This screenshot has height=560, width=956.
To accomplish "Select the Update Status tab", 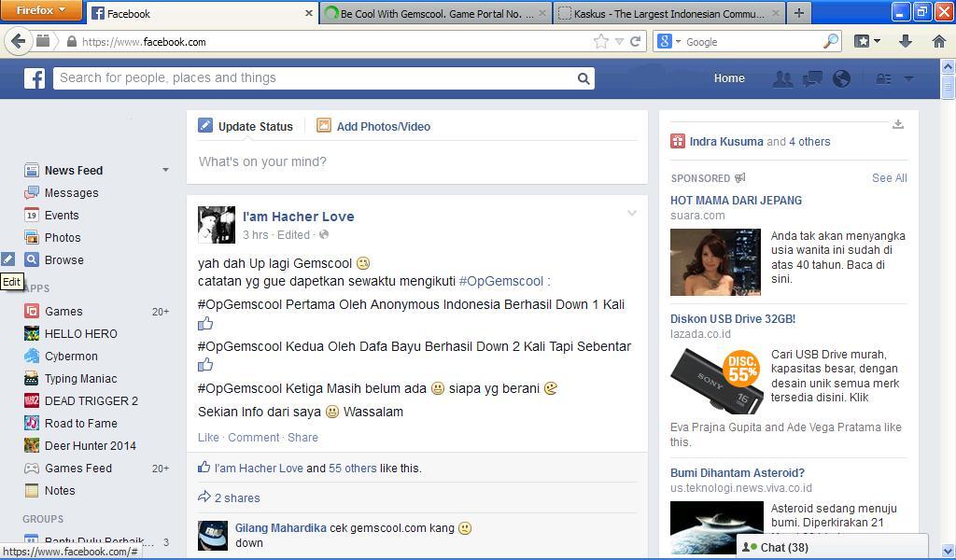I will (x=246, y=126).
